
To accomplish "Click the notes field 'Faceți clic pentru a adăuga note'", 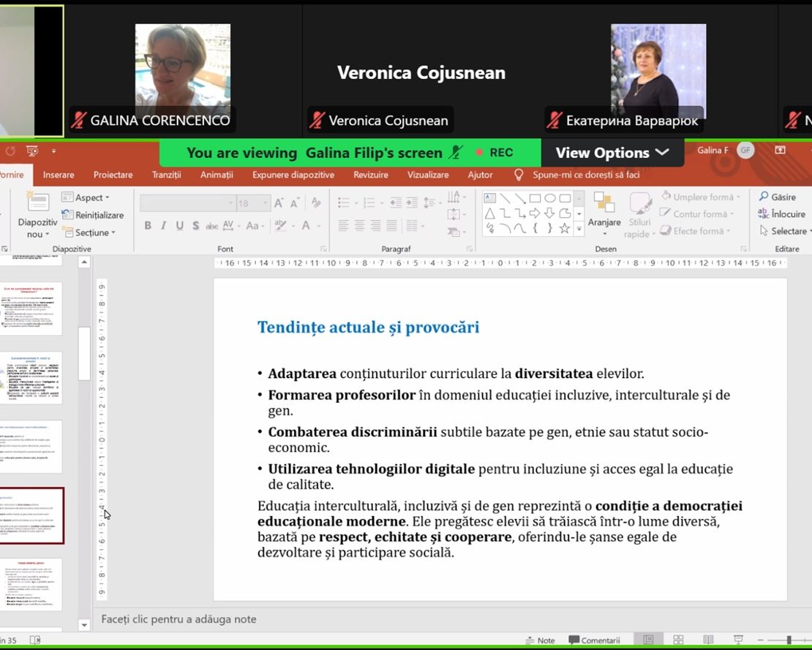I will 179,619.
